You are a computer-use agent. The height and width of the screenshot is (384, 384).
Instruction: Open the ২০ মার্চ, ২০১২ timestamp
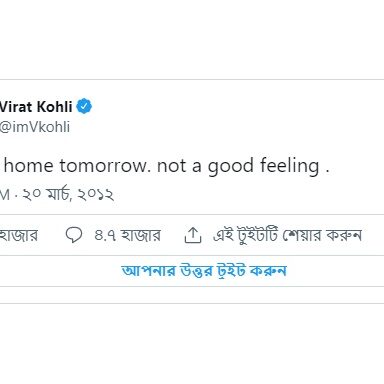[68, 194]
